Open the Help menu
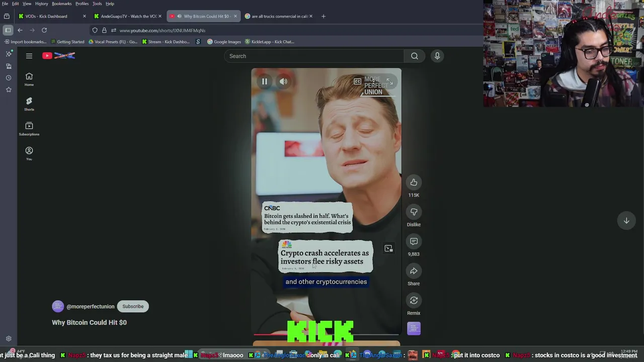The image size is (644, 362). [x=110, y=4]
